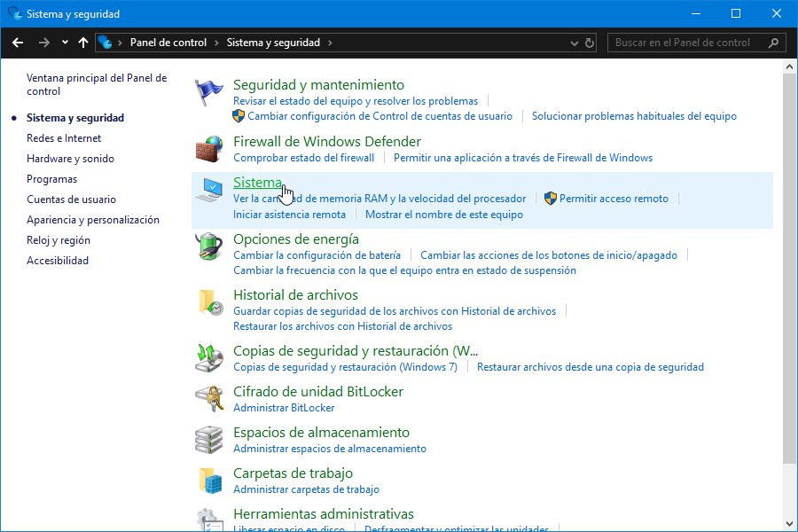
Task: Go up one level with the up arrow
Action: (83, 43)
